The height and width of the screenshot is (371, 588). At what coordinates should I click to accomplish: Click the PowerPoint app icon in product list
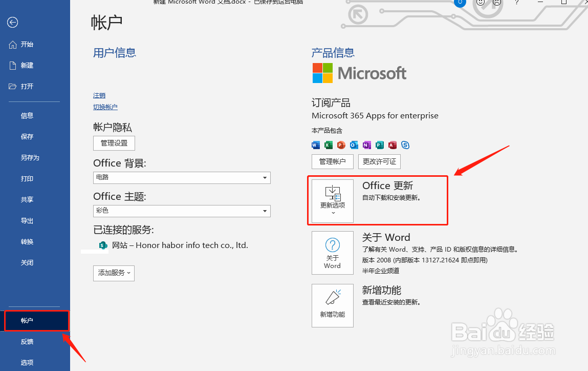341,145
